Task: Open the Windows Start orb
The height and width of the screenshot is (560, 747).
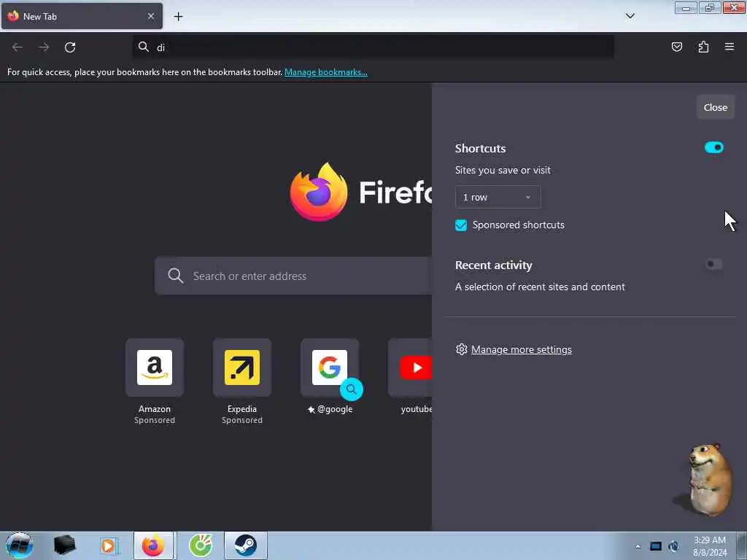Action: point(19,545)
